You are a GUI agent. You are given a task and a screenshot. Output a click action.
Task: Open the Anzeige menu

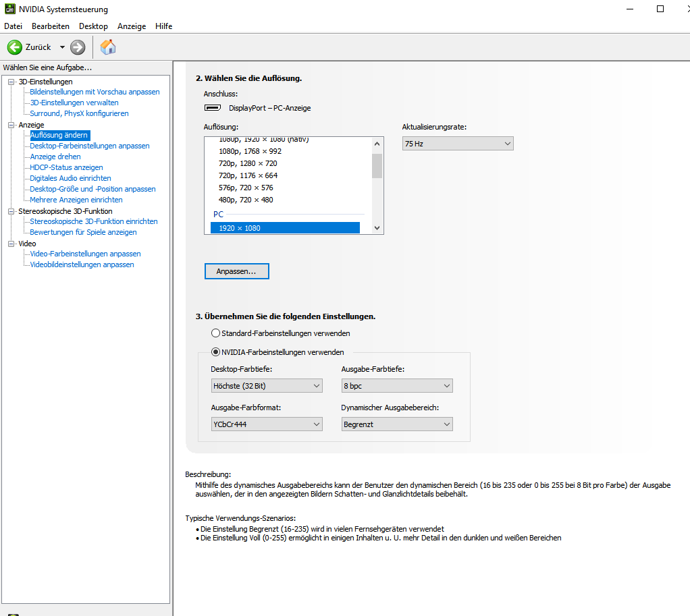[132, 26]
